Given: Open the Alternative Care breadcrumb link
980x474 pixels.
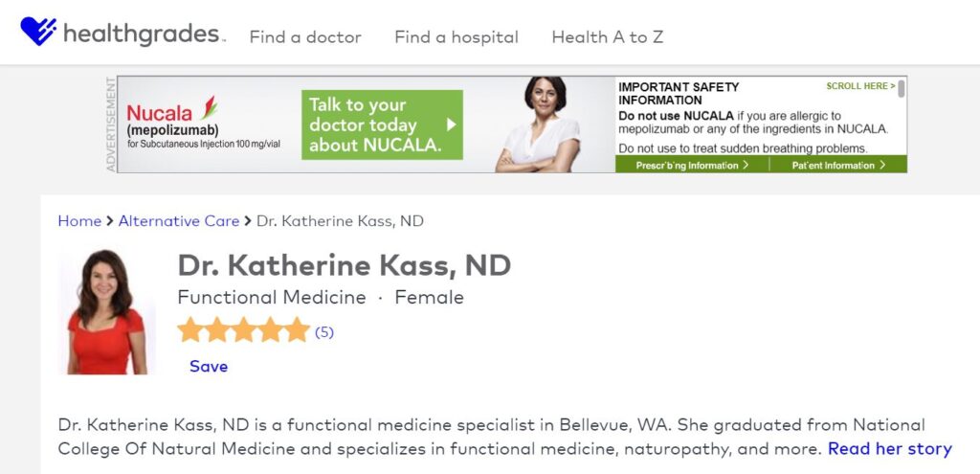Looking at the screenshot, I should click(179, 221).
